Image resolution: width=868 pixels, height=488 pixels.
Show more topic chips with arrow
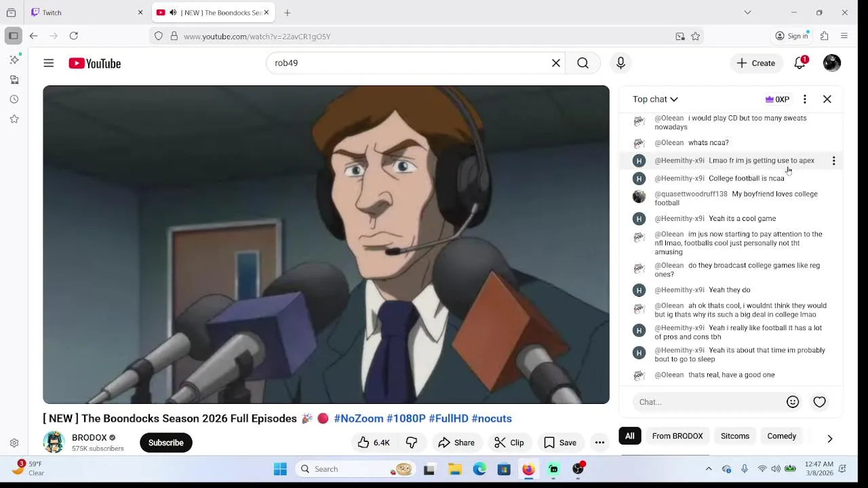829,439
